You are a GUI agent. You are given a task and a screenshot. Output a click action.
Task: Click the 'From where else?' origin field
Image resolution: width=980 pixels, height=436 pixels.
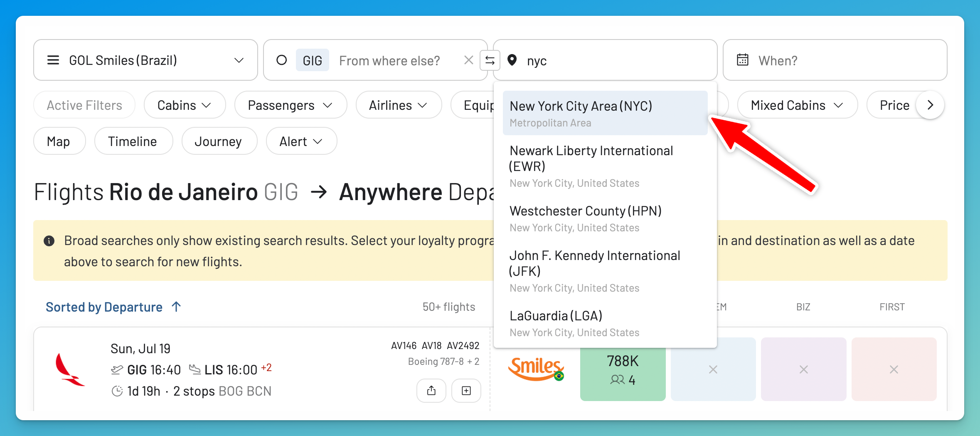[x=389, y=61]
